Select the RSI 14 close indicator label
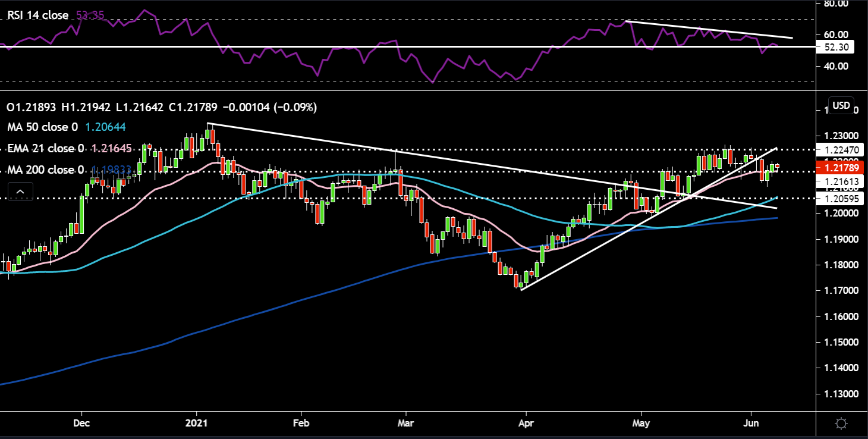Screen dimensions: 868x439 click(x=37, y=15)
